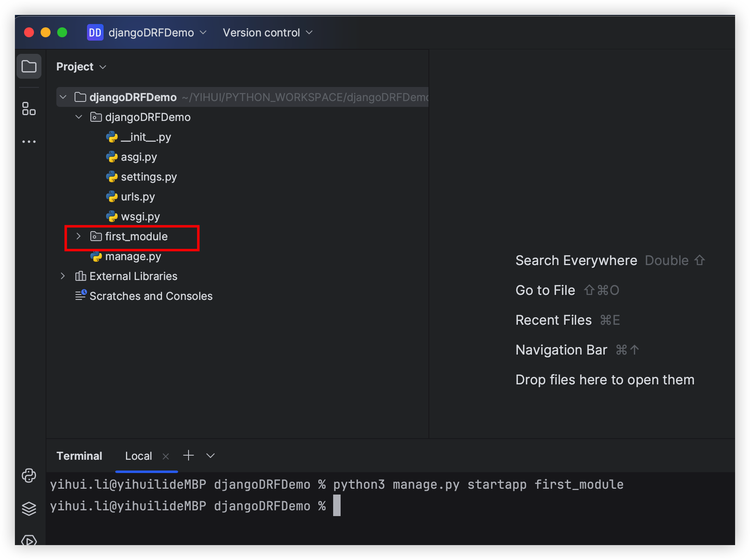Switch to the Local terminal tab

point(138,456)
